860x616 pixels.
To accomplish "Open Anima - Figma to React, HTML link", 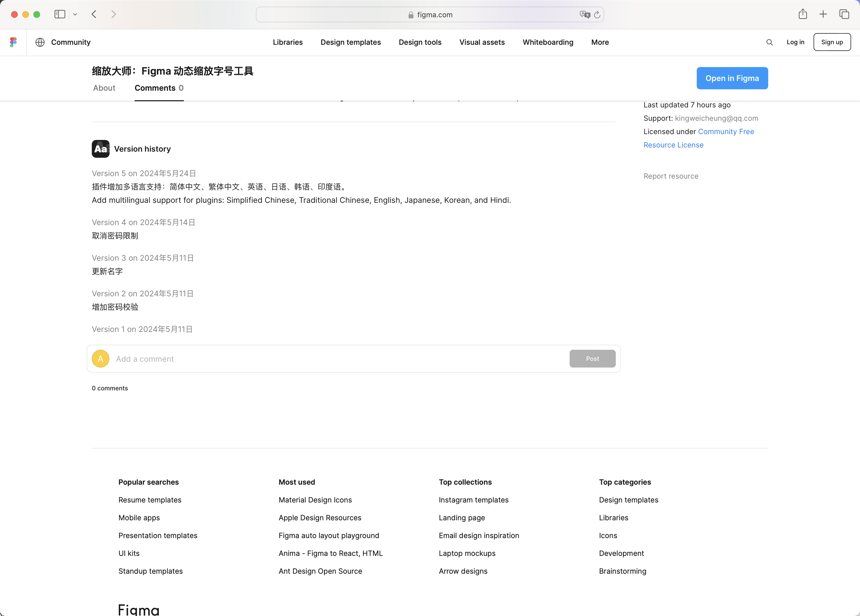I will (x=331, y=553).
